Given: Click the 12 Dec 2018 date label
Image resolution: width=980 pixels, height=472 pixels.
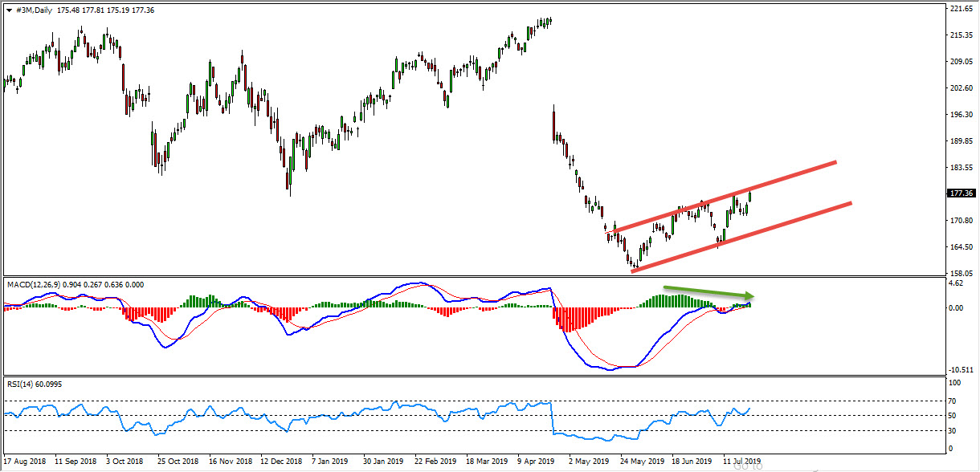Looking at the screenshot, I should coord(281,462).
